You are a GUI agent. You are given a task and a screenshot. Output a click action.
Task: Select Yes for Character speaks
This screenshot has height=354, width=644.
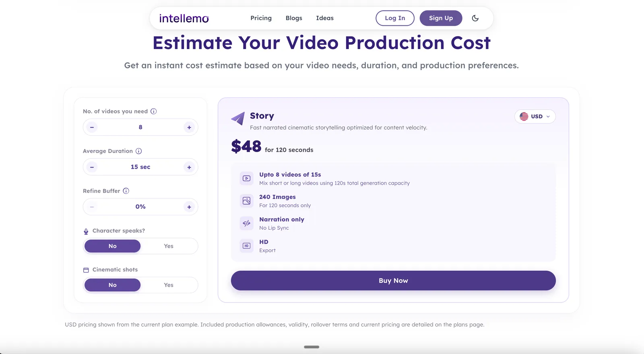169,246
